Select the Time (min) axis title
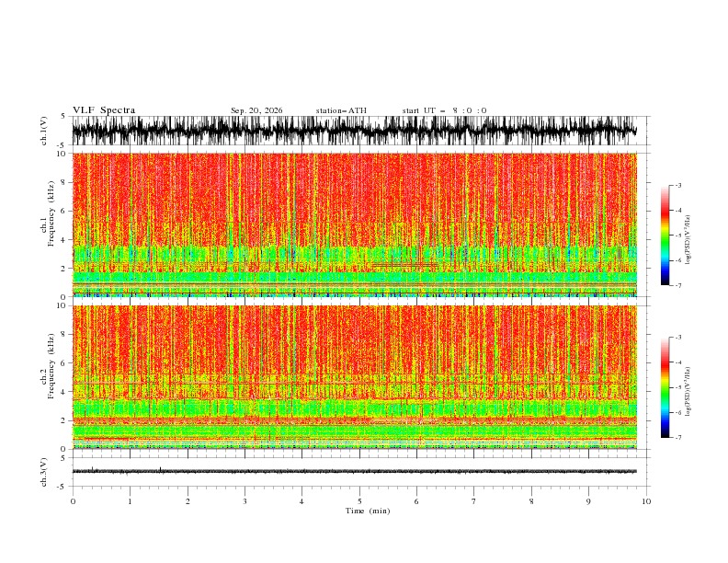The height and width of the screenshot is (563, 728). [x=368, y=511]
